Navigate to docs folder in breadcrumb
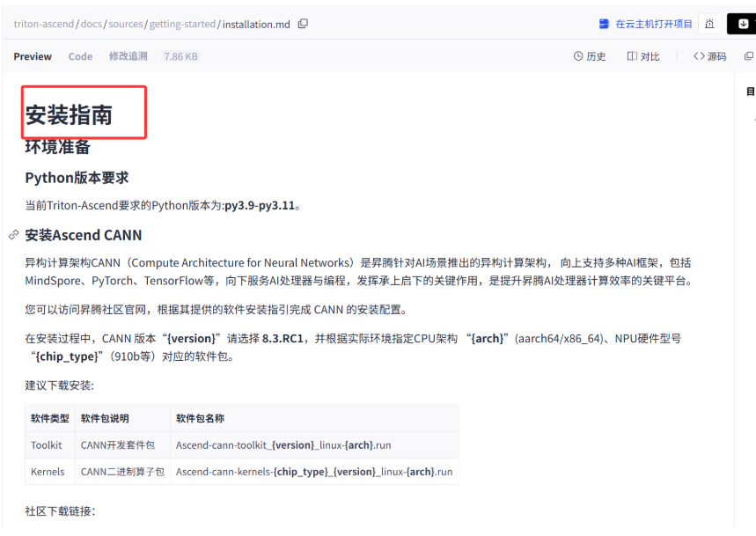 click(x=92, y=24)
